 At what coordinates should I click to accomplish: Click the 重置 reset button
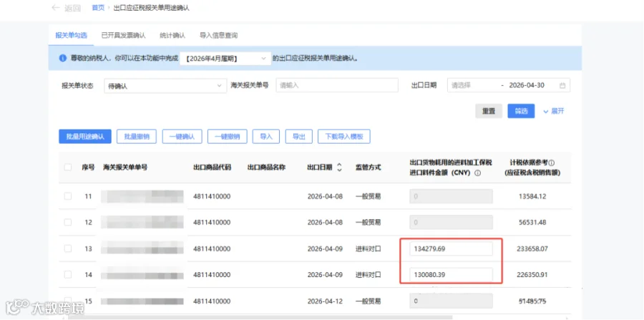(x=489, y=111)
